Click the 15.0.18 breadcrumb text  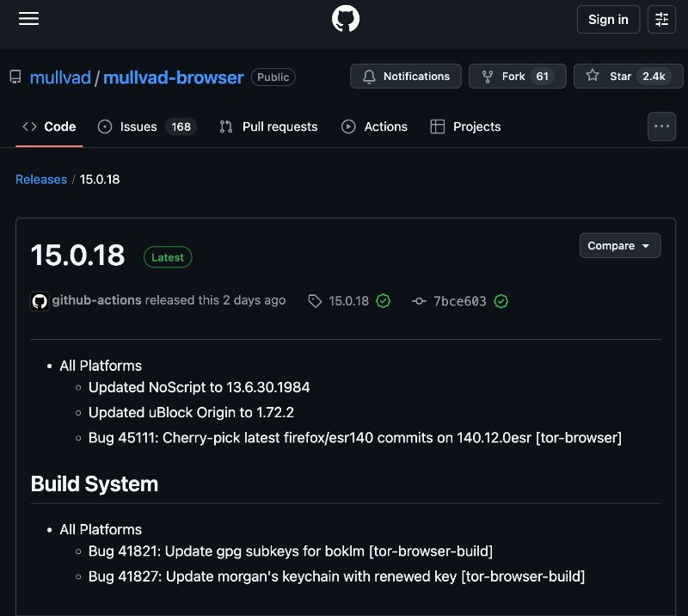tap(100, 179)
